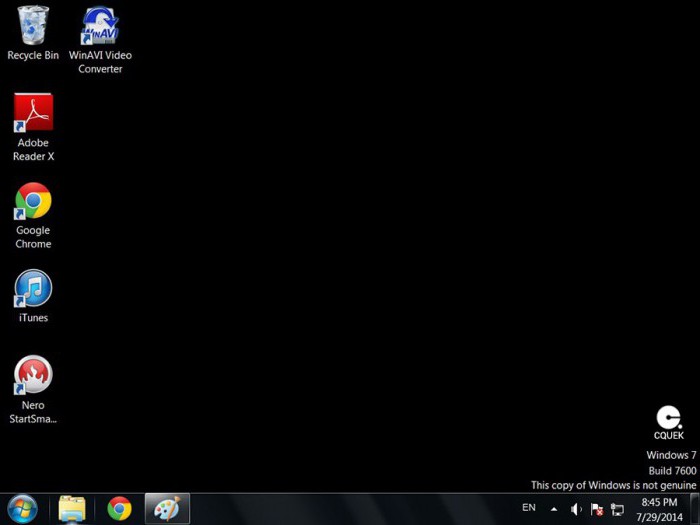Image resolution: width=700 pixels, height=525 pixels.
Task: Open the speaker volume tray icon
Action: 576,509
